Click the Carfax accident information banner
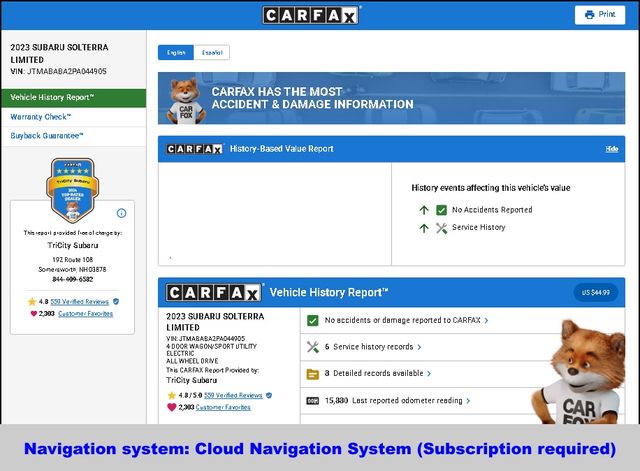This screenshot has width=640, height=471. click(x=391, y=98)
